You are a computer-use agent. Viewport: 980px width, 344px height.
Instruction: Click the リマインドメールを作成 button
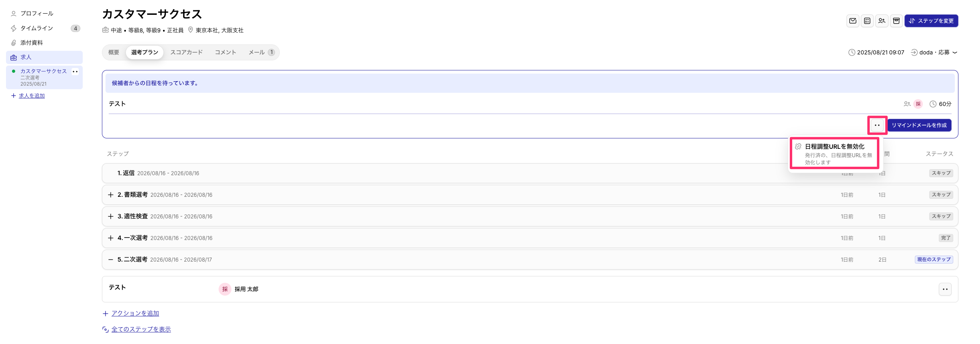(x=919, y=125)
